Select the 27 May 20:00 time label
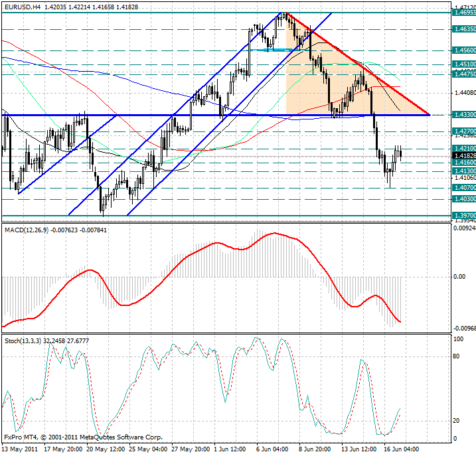 tap(191, 449)
